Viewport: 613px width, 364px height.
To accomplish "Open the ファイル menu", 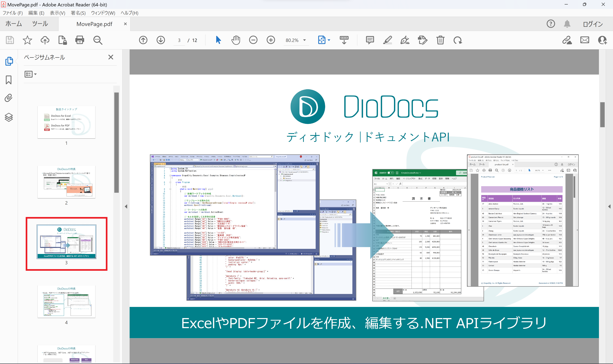I will tap(12, 13).
